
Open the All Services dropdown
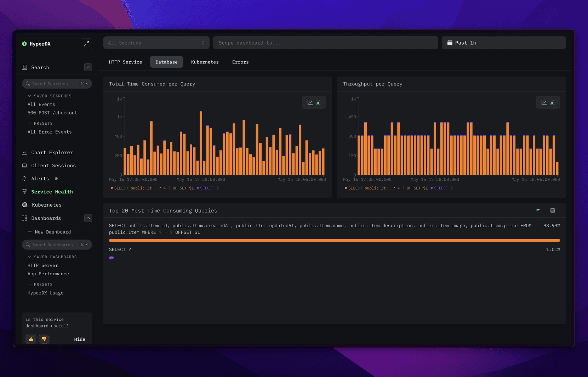(x=156, y=43)
